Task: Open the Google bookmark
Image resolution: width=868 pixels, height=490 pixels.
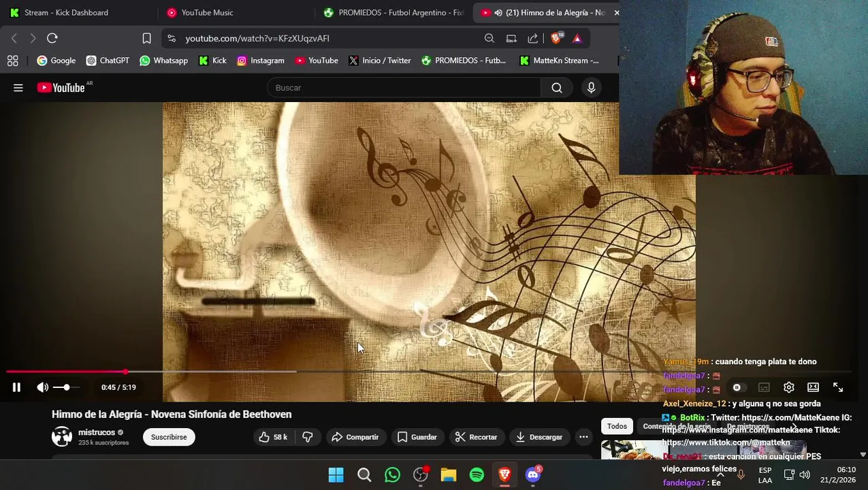Action: pos(57,61)
